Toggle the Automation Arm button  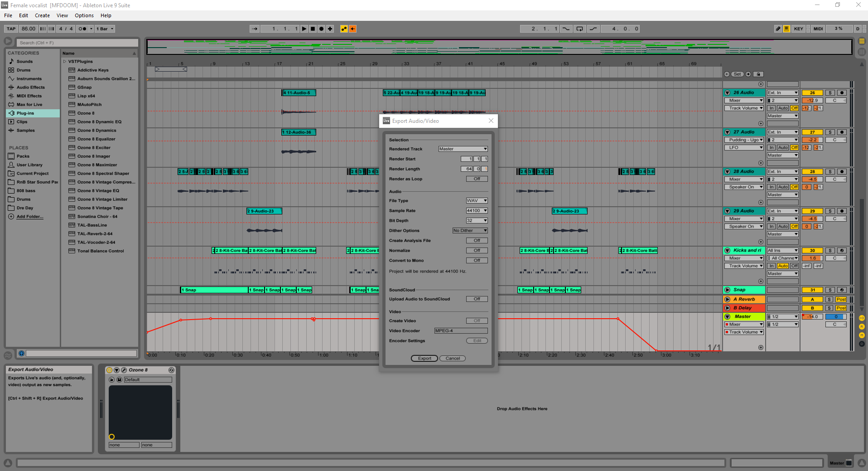pyautogui.click(x=344, y=29)
